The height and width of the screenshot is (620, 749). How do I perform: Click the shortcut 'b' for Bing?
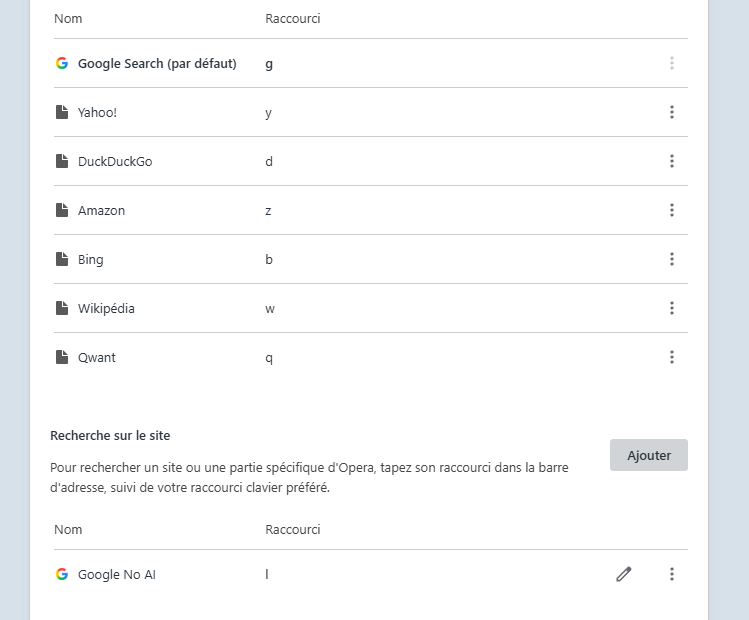(269, 259)
